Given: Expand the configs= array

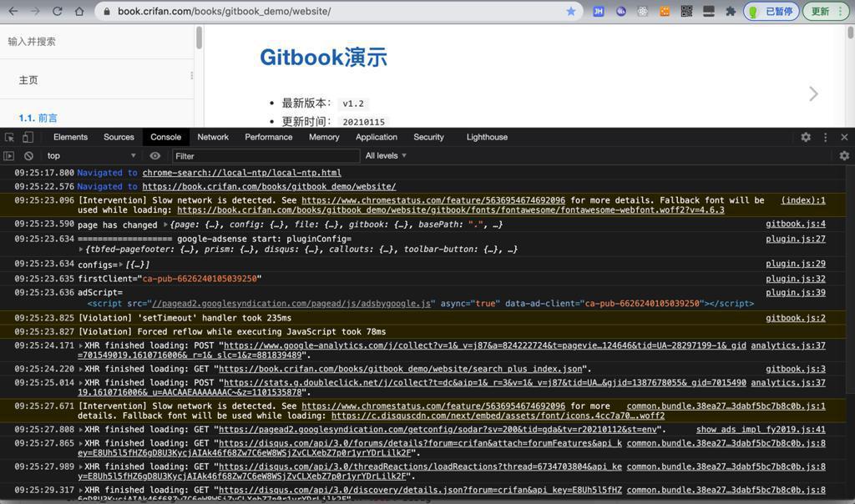Looking at the screenshot, I should point(121,265).
